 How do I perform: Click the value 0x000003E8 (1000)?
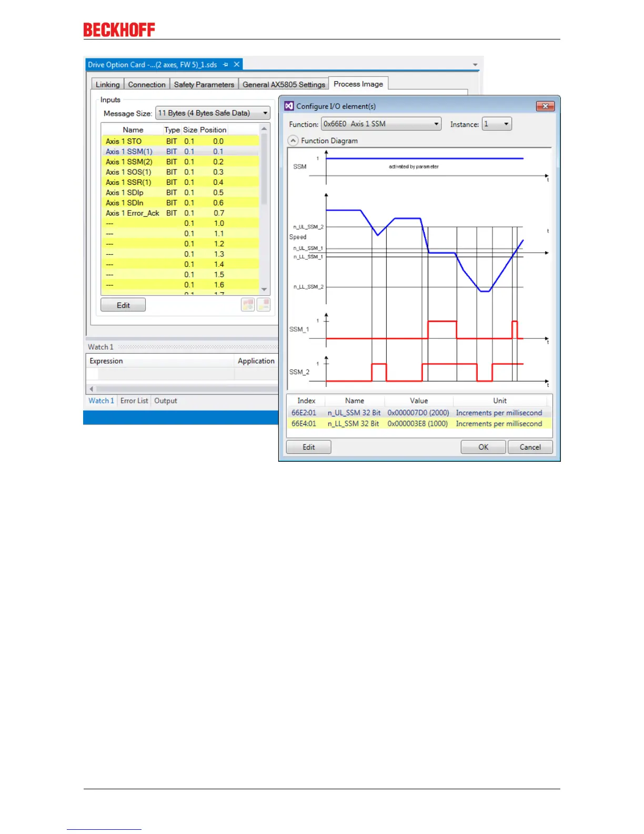coord(418,423)
